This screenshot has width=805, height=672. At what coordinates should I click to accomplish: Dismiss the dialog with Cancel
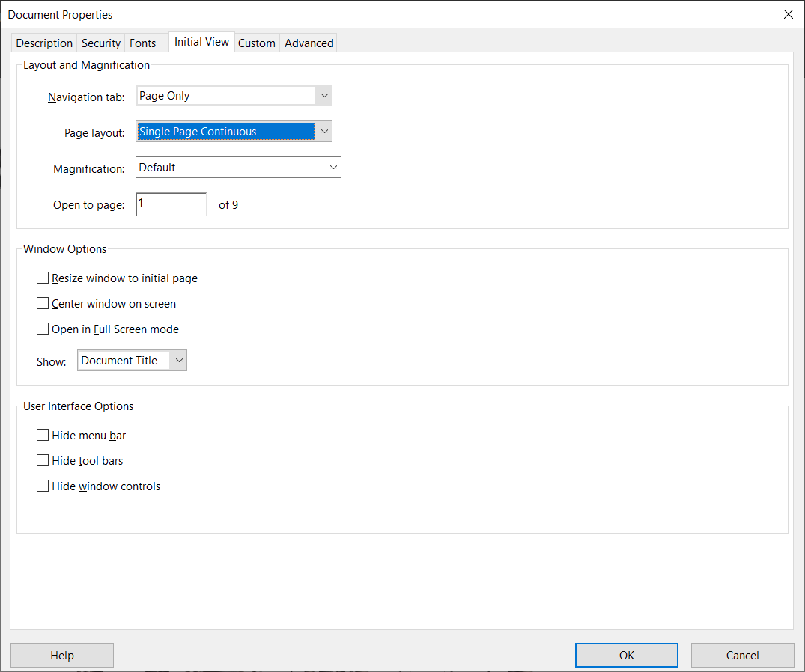(x=742, y=655)
